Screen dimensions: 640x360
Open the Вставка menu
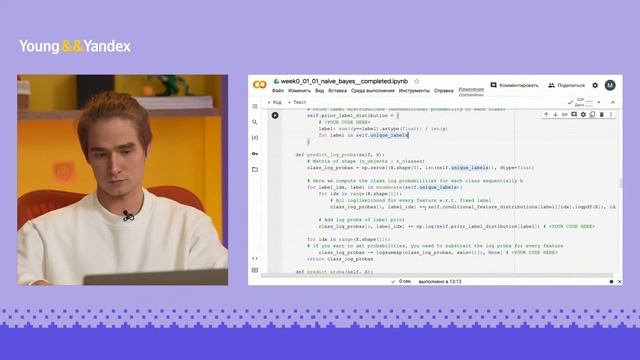pyautogui.click(x=338, y=91)
